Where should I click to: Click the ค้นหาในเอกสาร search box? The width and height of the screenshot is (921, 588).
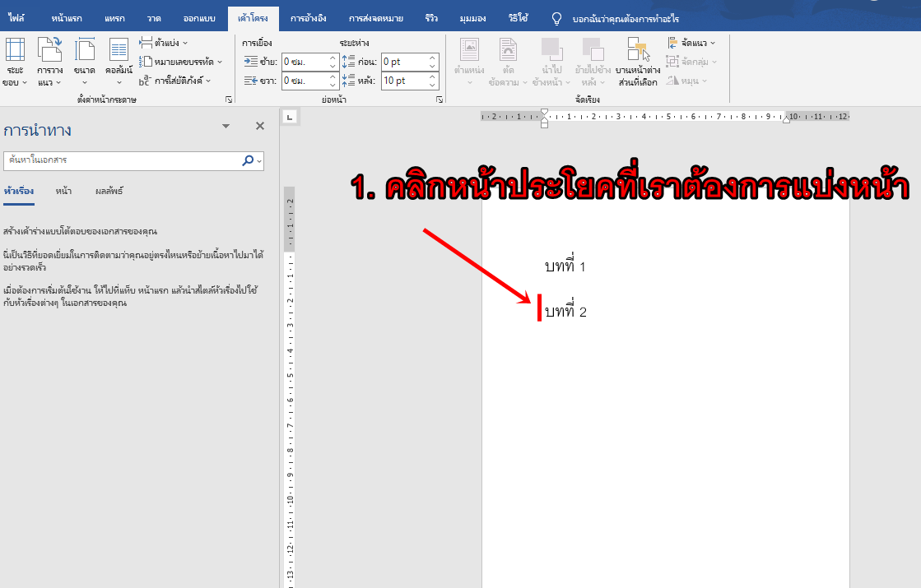(x=122, y=160)
